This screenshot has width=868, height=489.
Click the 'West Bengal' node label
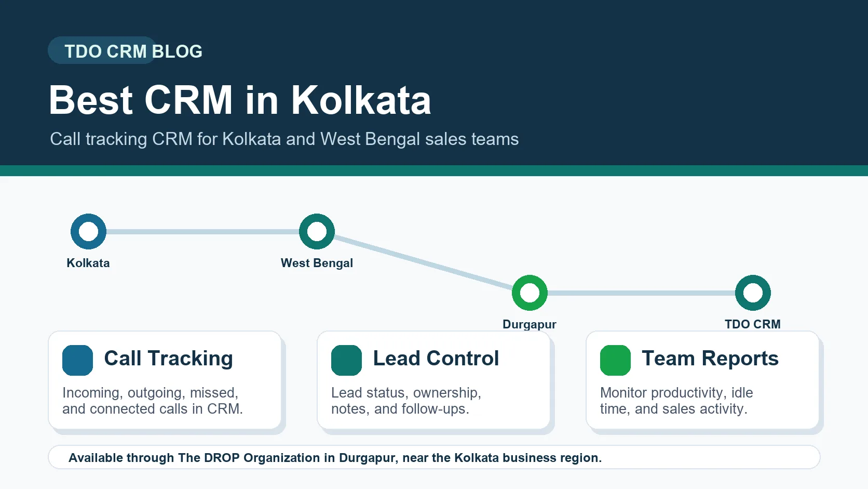coord(317,263)
